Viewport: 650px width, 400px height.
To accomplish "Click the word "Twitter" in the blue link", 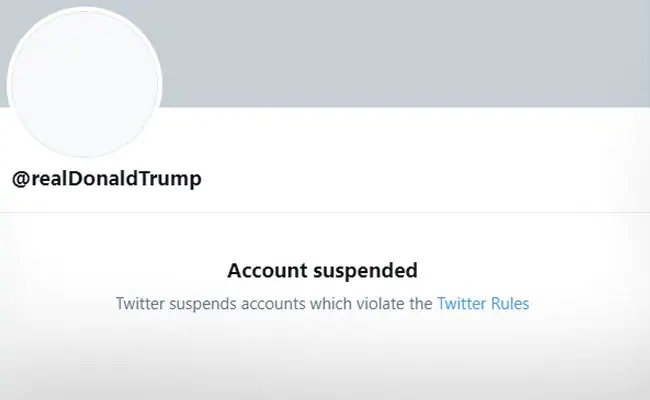I will (461, 303).
